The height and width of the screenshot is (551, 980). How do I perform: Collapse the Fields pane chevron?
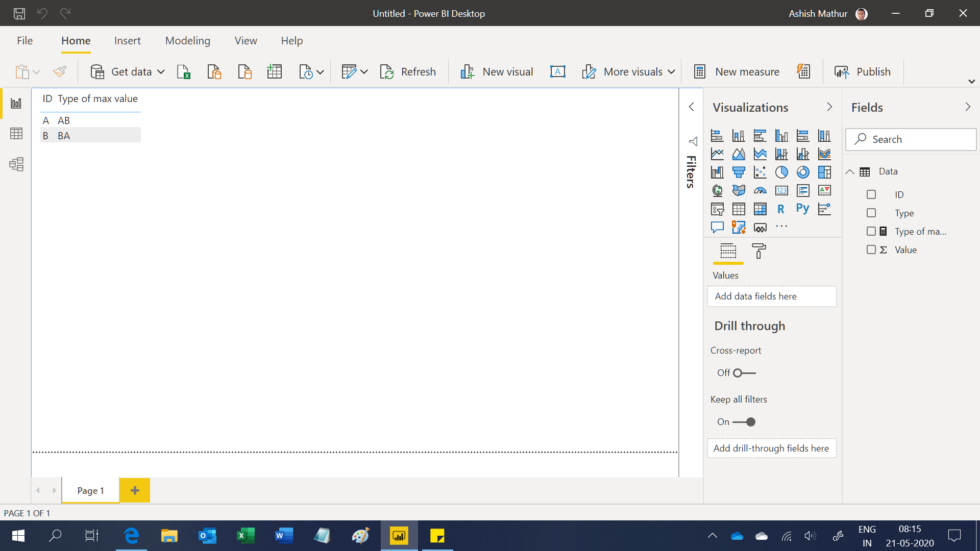click(x=968, y=107)
